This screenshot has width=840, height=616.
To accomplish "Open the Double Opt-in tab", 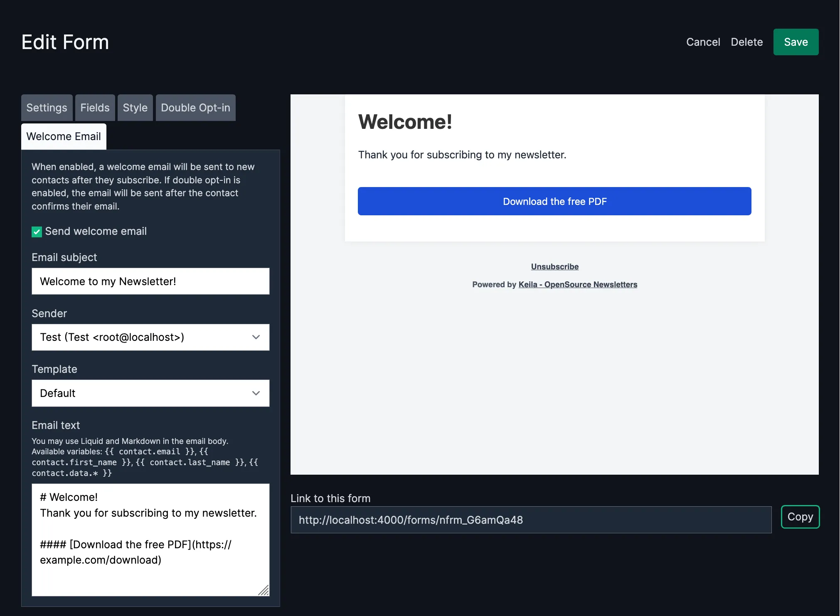I will pyautogui.click(x=195, y=108).
